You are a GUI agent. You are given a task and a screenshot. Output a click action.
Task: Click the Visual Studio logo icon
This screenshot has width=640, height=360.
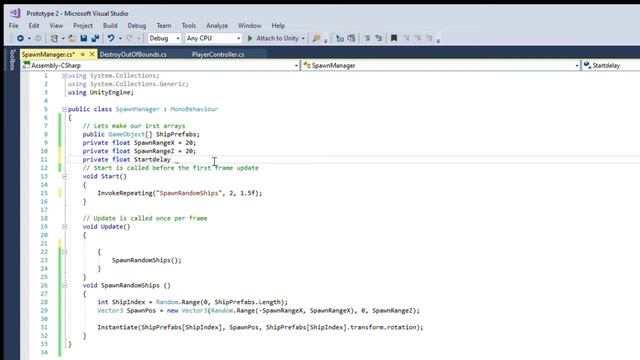(15, 13)
